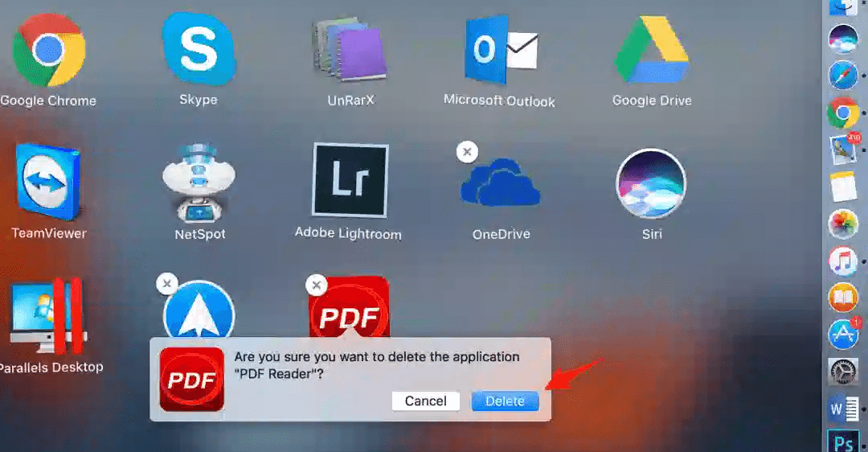Click the "Are you sure you want to delete" message
The width and height of the screenshot is (868, 452).
click(376, 365)
